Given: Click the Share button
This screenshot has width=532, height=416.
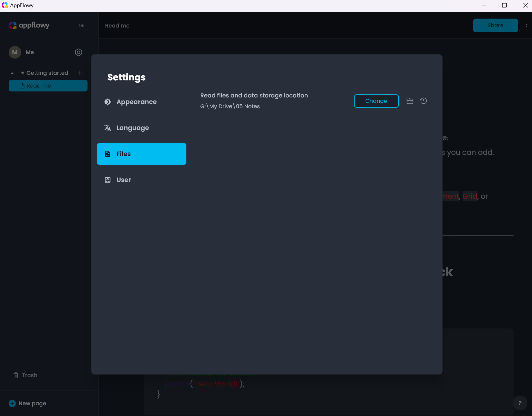Looking at the screenshot, I should 495,25.
